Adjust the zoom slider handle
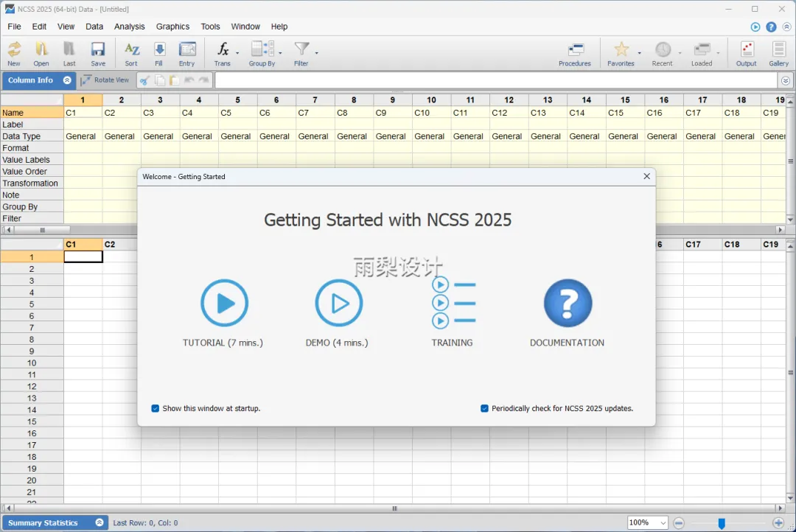The height and width of the screenshot is (532, 796). (722, 523)
